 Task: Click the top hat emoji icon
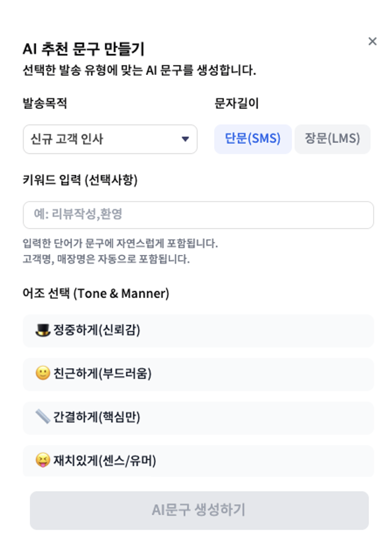pyautogui.click(x=43, y=330)
